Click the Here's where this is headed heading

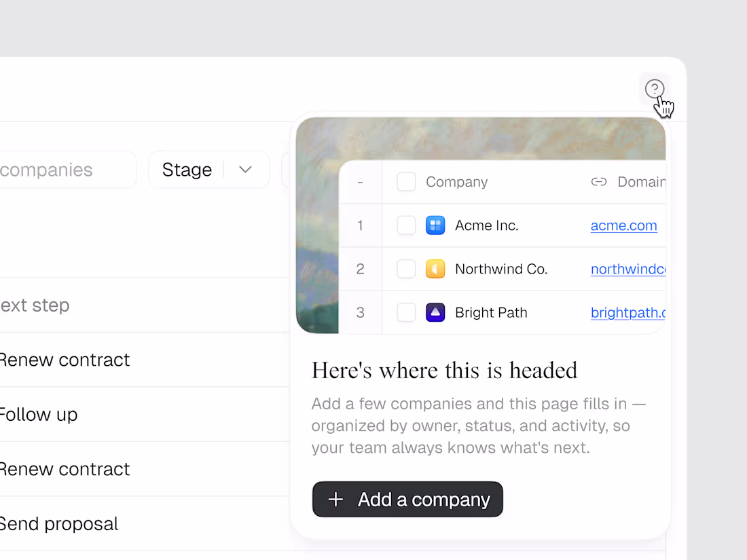[x=444, y=371]
